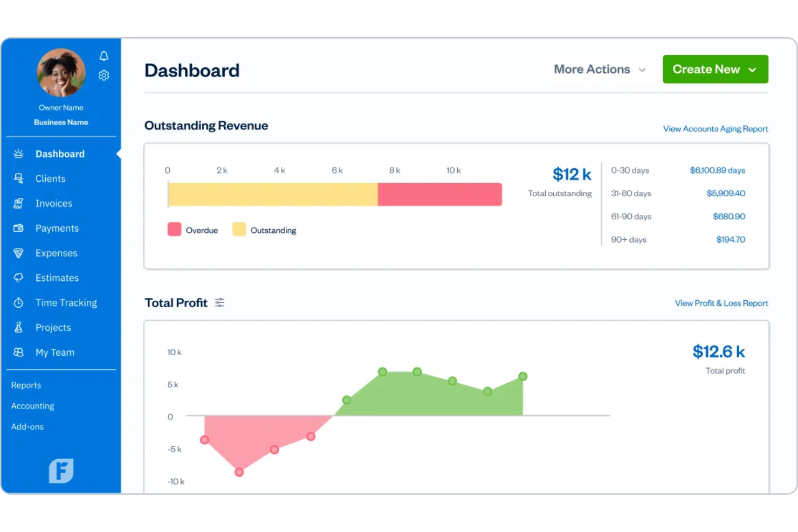The height and width of the screenshot is (532, 798).
Task: Select the Dashboard icon in sidebar
Action: pyautogui.click(x=18, y=154)
